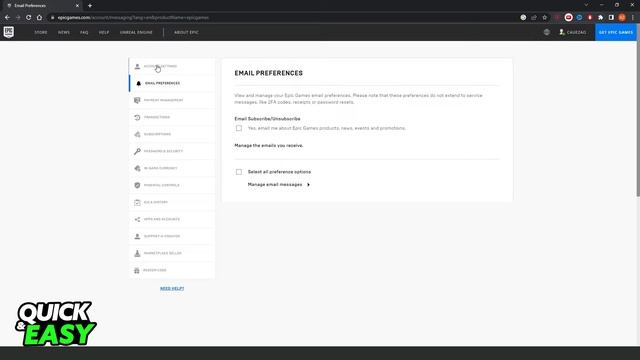Image resolution: width=640 pixels, height=360 pixels.
Task: Click the orange browser profile avatar
Action: tap(622, 18)
